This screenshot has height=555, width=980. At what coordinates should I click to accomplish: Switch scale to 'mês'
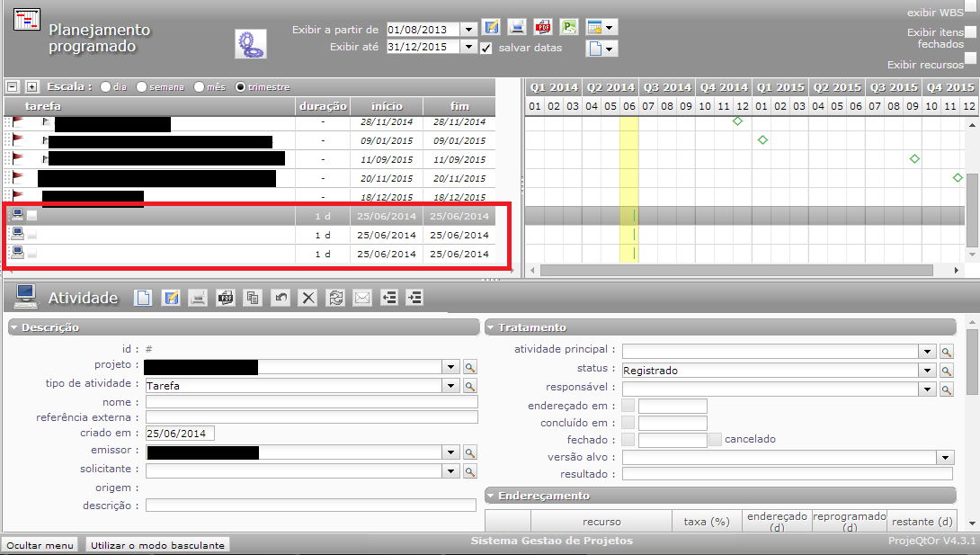[x=200, y=87]
